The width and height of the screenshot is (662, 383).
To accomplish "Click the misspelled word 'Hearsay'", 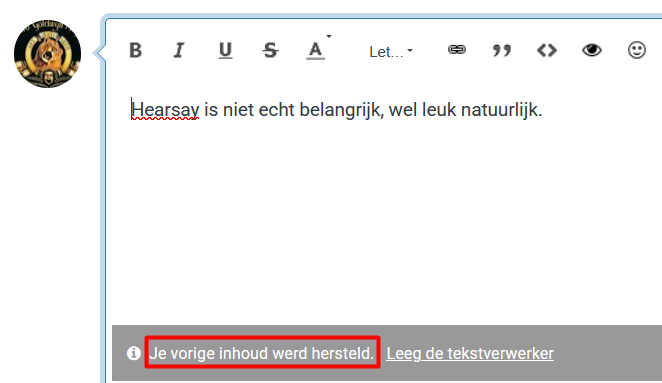I will (x=165, y=110).
